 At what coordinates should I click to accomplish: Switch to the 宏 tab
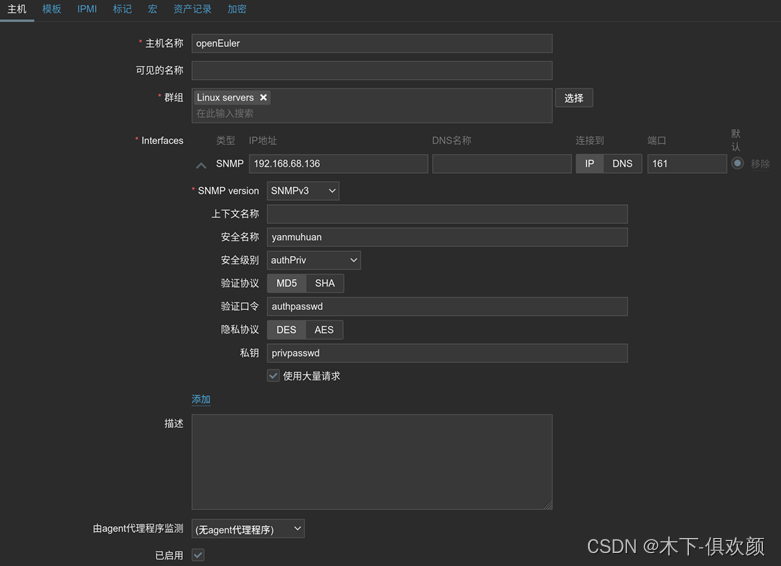(152, 9)
